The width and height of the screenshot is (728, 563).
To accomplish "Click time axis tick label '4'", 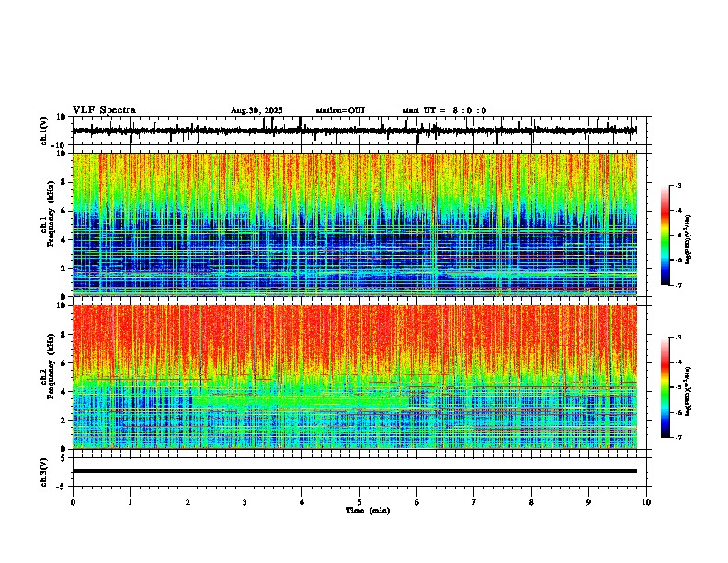I will 302,502.
